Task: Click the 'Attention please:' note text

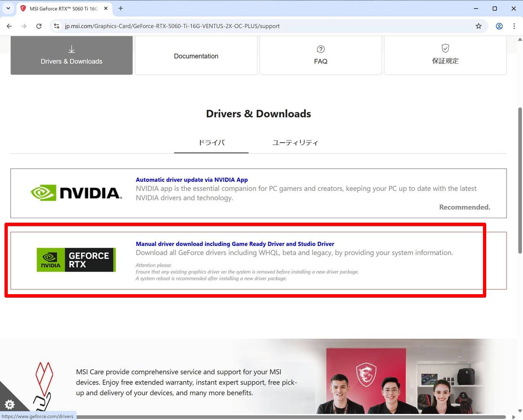Action: click(154, 265)
